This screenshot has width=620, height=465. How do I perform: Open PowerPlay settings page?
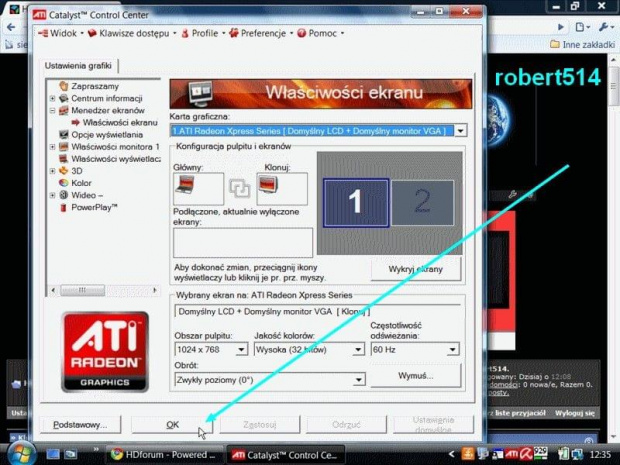(x=94, y=207)
